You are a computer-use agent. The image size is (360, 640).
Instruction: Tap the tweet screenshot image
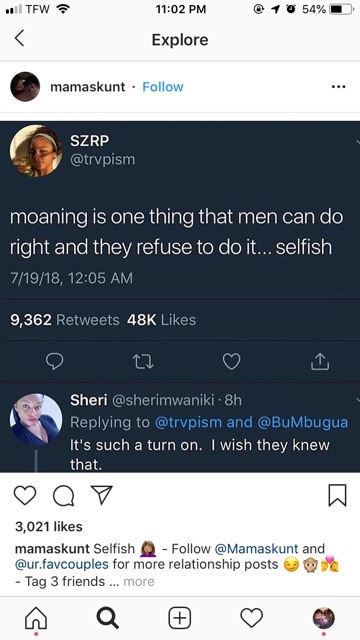pyautogui.click(x=180, y=297)
